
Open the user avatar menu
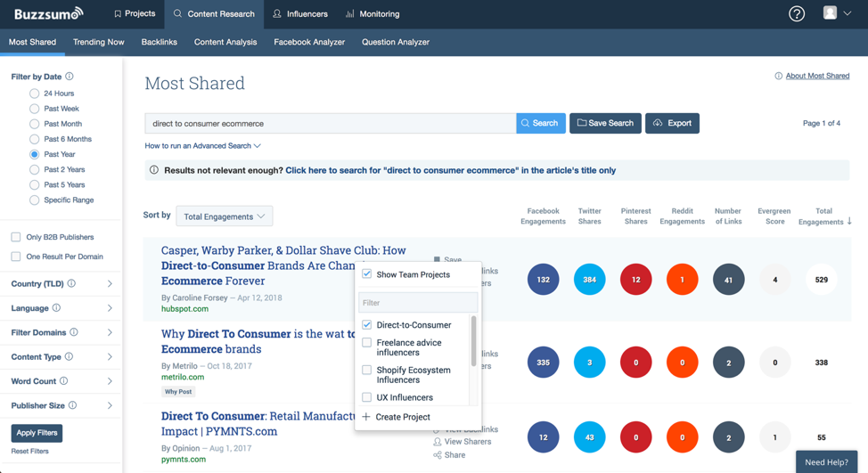pos(837,13)
